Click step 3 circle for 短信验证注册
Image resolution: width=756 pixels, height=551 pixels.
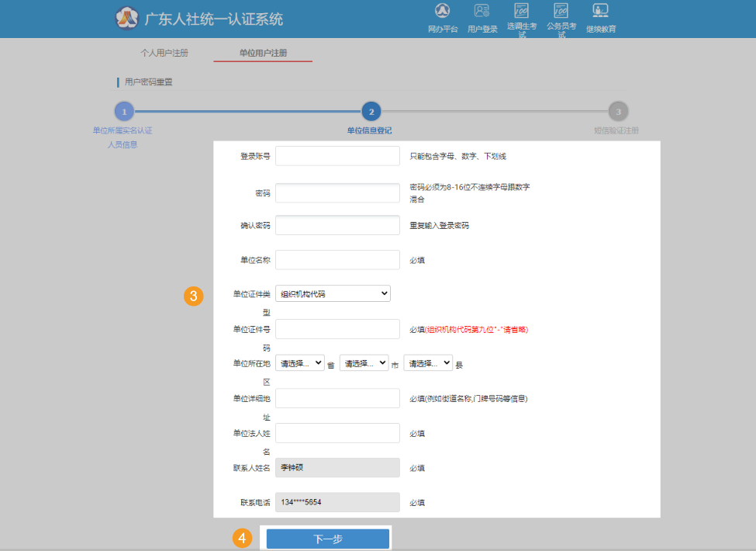pyautogui.click(x=617, y=111)
